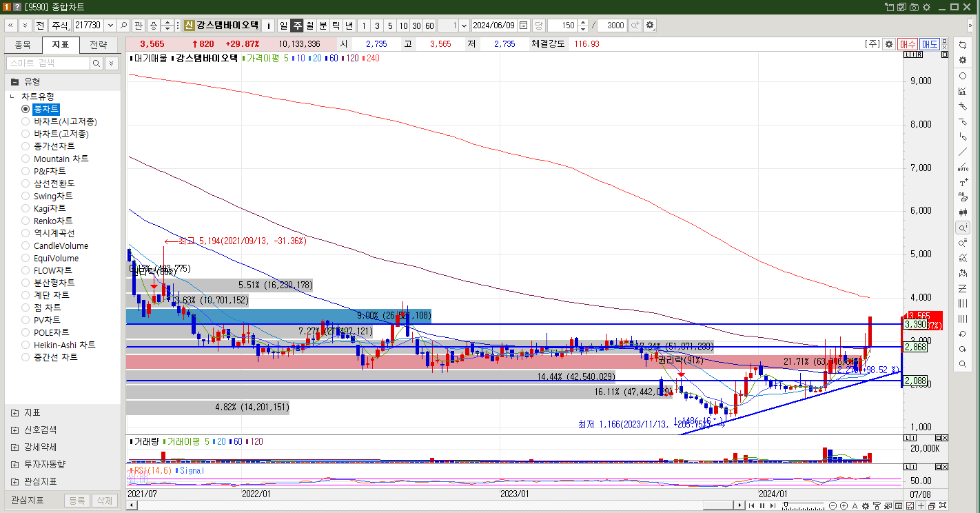Select the trend line drawing tool
This screenshot has height=513, width=980.
pyautogui.click(x=963, y=152)
